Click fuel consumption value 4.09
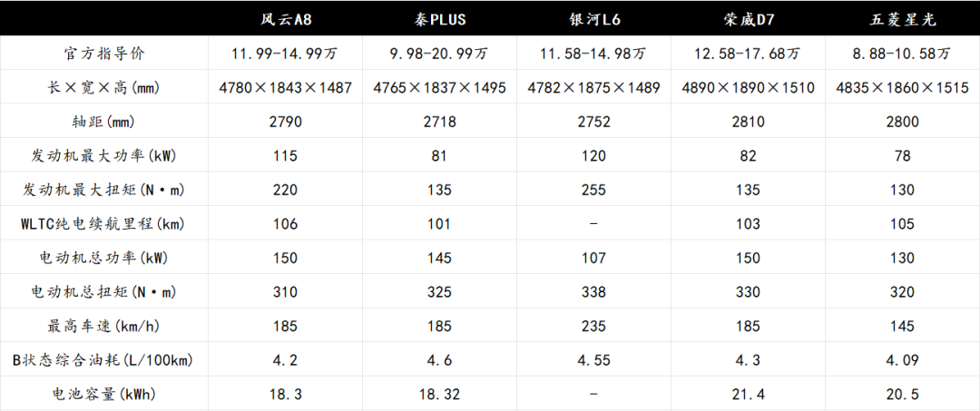Image resolution: width=980 pixels, height=411 pixels. tap(901, 360)
